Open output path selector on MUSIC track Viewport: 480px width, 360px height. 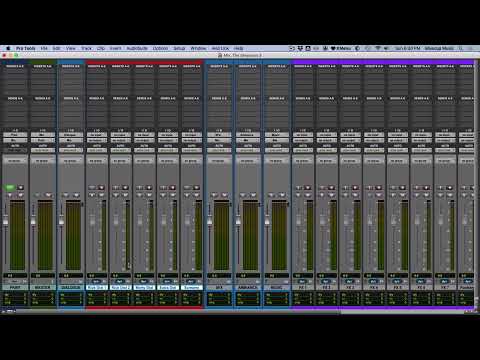coord(277,140)
